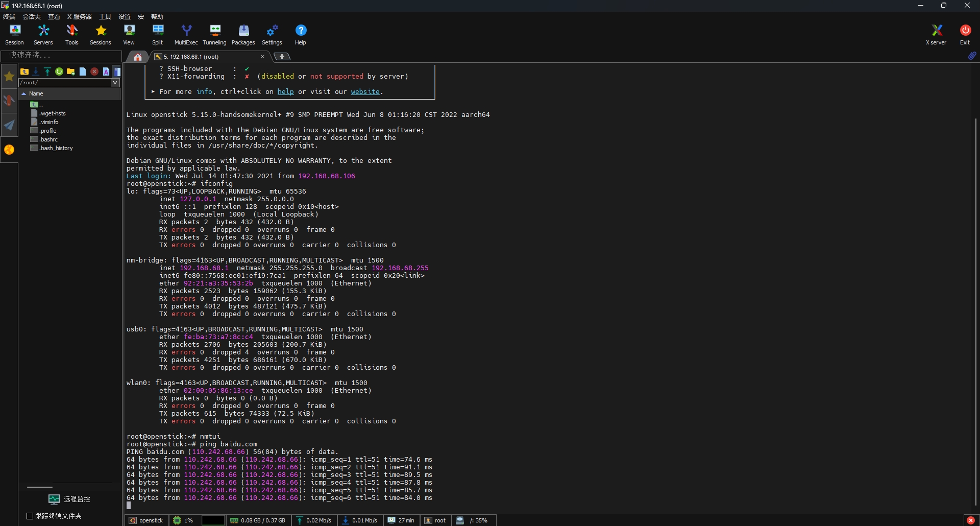Click the memory 0.08 GB / 0.37 GB indicator

[258, 520]
